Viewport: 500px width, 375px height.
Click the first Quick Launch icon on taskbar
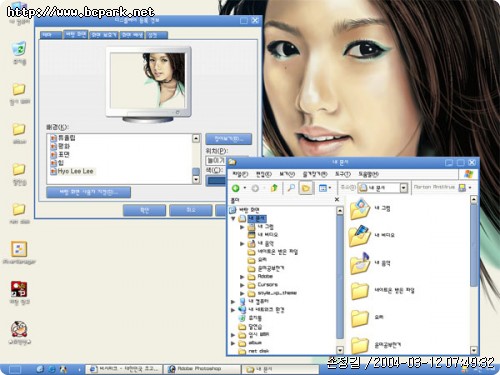pyautogui.click(x=40, y=369)
